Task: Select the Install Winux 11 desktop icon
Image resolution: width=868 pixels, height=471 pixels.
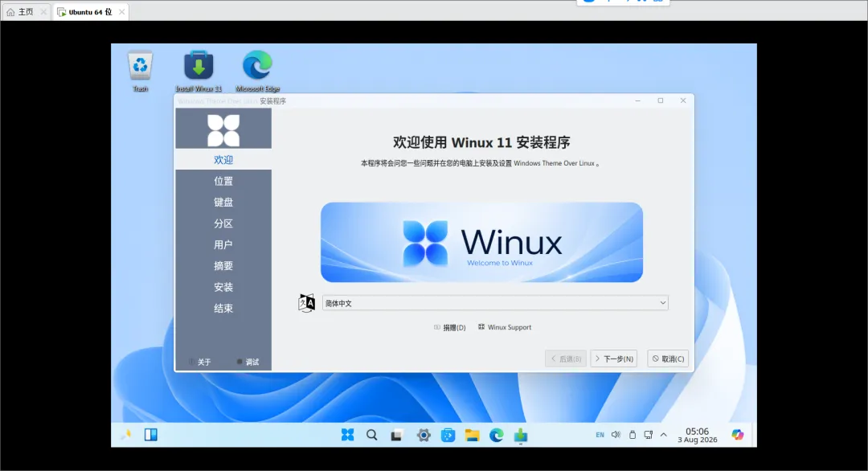Action: coord(199,71)
